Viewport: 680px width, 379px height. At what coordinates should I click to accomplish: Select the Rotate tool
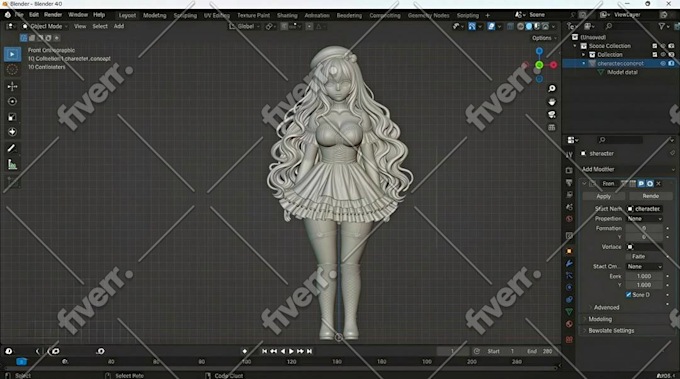12,101
